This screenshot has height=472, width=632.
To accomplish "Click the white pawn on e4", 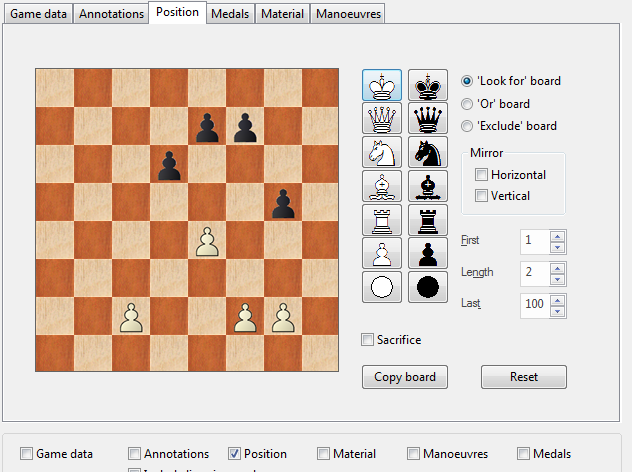I will click(207, 240).
